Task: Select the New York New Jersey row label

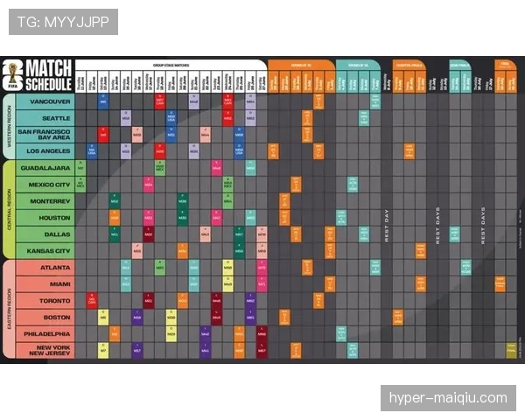Action: tap(45, 350)
